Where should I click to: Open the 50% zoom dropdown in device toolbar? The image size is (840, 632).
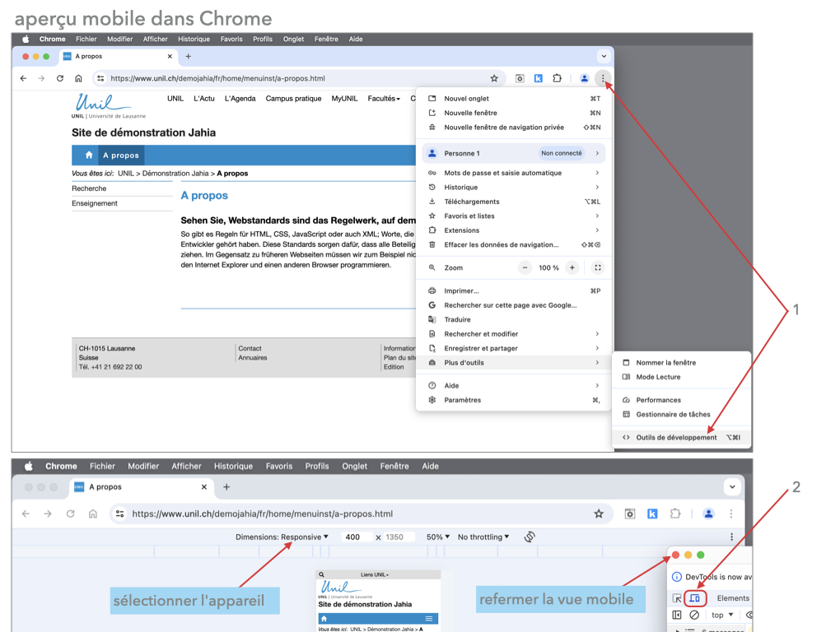[x=436, y=537]
